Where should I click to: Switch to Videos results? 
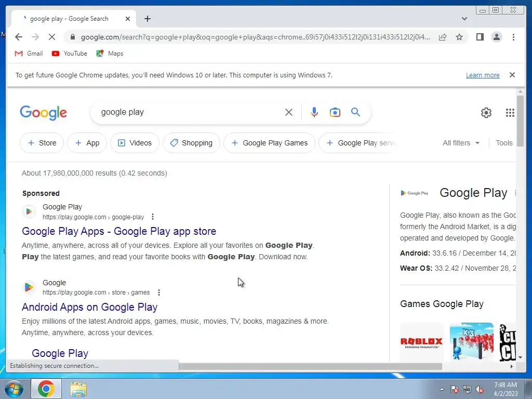click(135, 143)
